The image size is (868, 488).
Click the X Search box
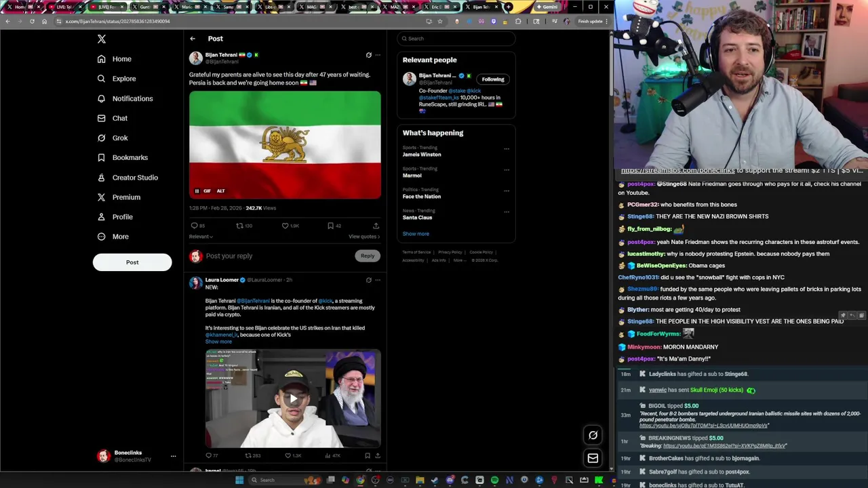pyautogui.click(x=456, y=39)
